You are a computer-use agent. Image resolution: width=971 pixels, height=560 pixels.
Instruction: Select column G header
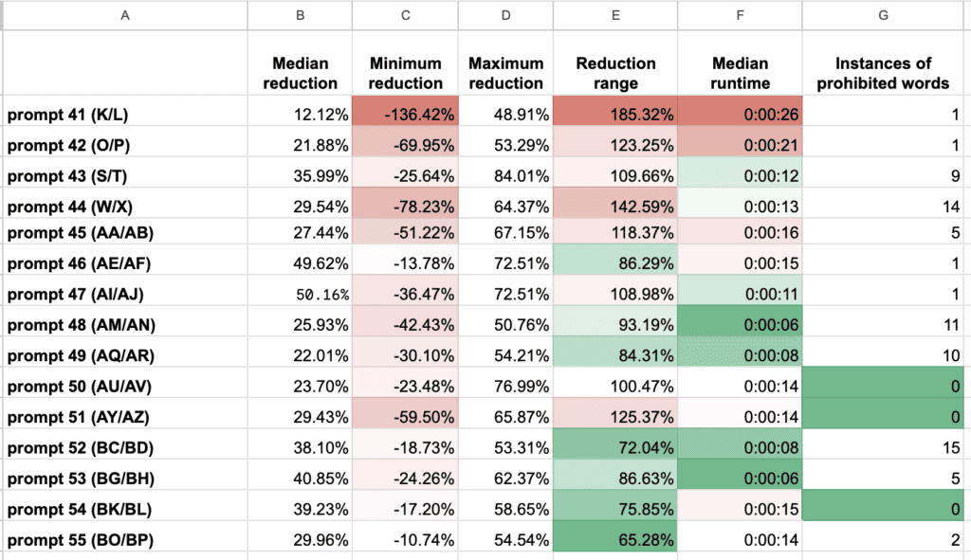click(884, 14)
